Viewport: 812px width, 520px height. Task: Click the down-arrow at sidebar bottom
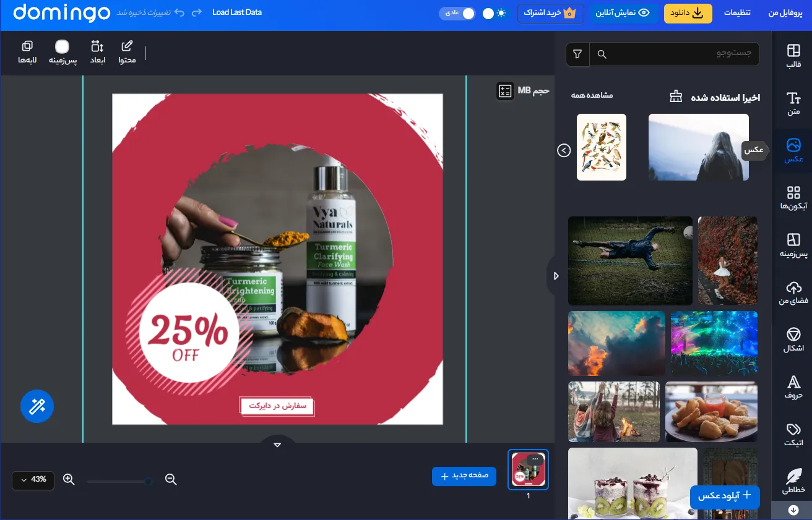(793, 510)
